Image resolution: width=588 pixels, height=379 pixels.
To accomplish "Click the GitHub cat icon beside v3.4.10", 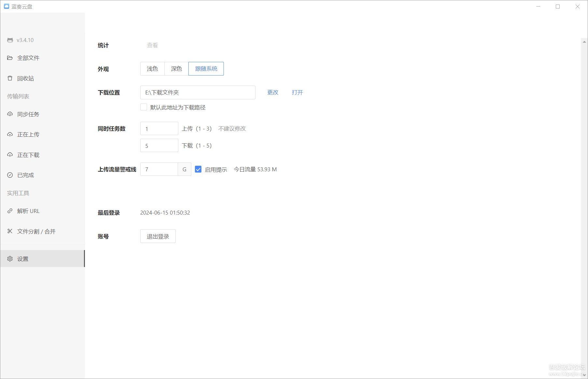I will (x=10, y=40).
